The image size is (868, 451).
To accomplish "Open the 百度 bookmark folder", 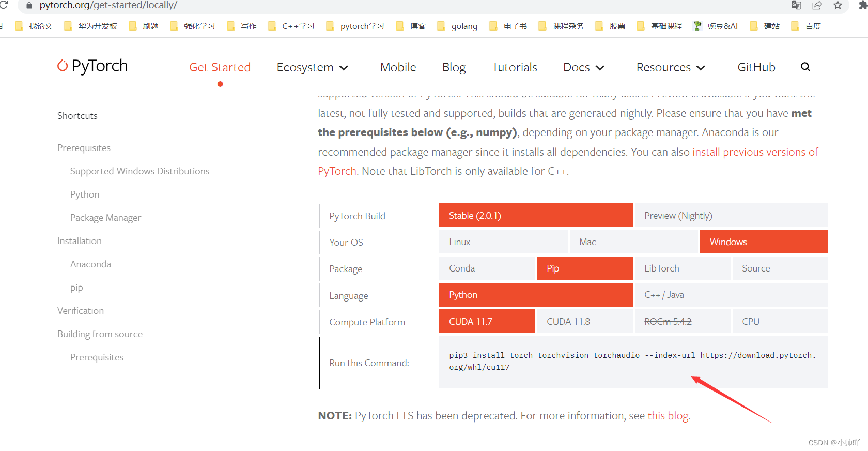I will click(806, 26).
